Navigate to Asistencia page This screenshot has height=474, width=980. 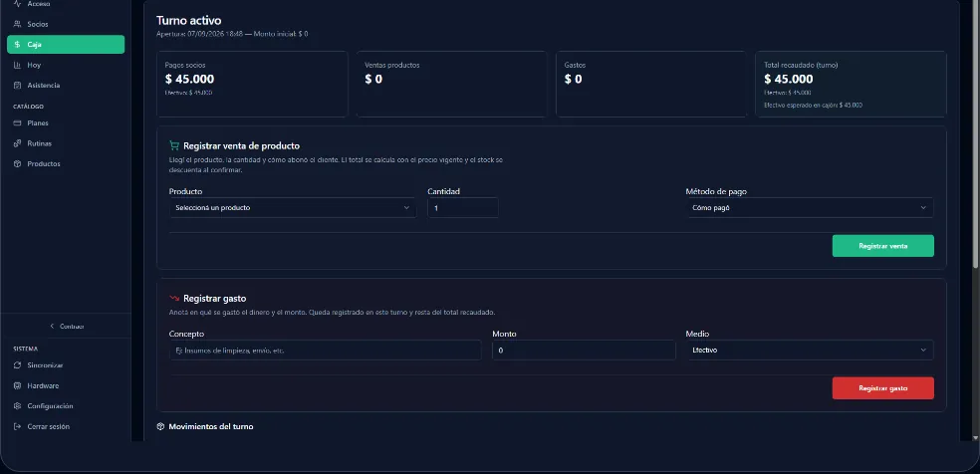click(66, 85)
